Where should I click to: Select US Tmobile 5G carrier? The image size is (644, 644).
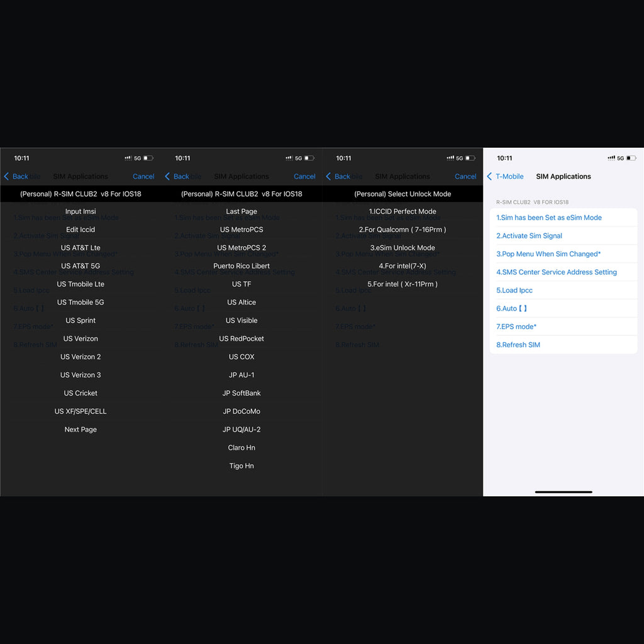80,303
